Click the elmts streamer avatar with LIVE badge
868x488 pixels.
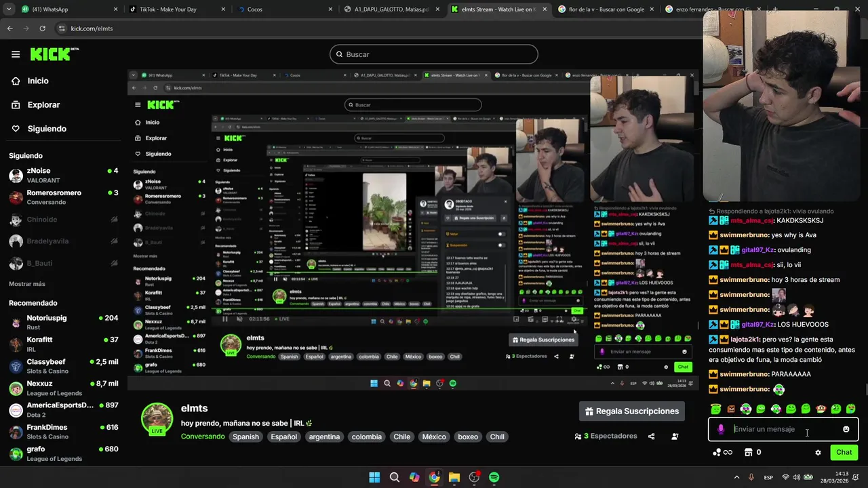point(157,419)
